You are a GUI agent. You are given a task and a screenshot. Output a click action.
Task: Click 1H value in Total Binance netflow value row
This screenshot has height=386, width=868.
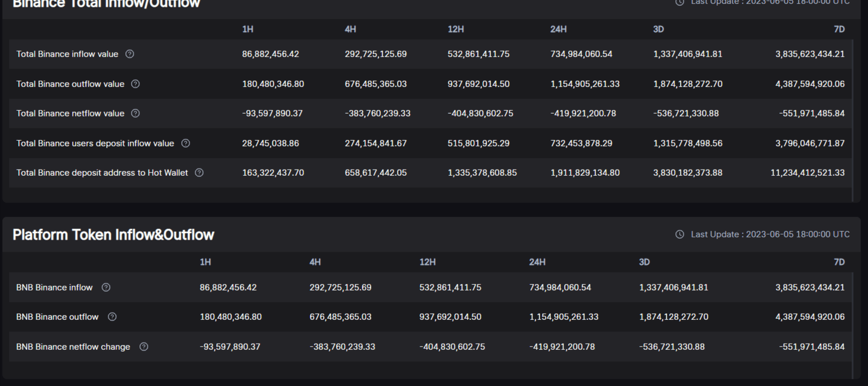272,113
